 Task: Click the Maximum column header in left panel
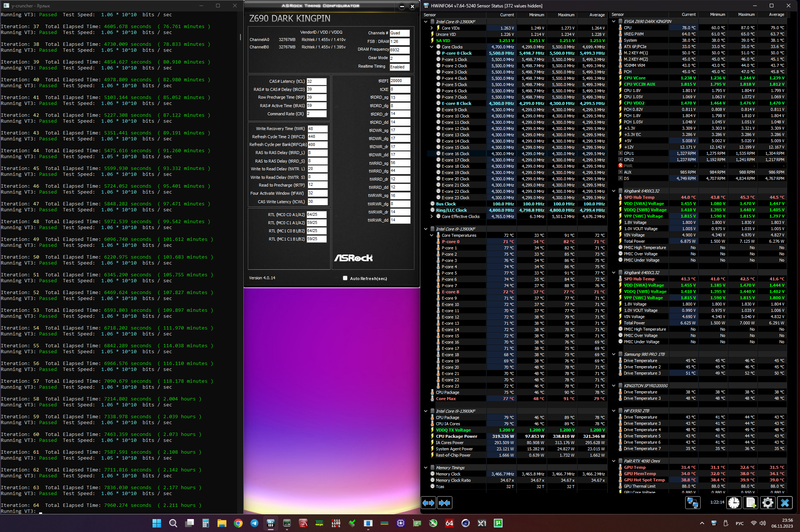pyautogui.click(x=566, y=15)
